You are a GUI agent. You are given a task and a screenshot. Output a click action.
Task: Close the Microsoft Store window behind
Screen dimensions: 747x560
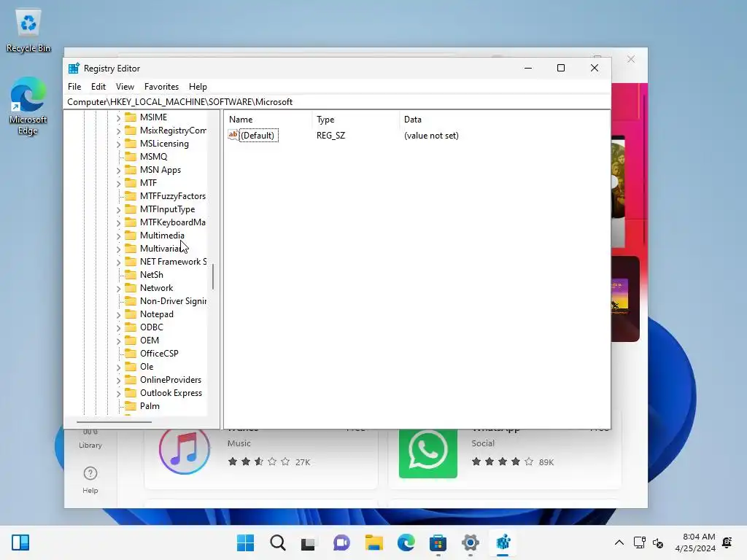pos(631,59)
